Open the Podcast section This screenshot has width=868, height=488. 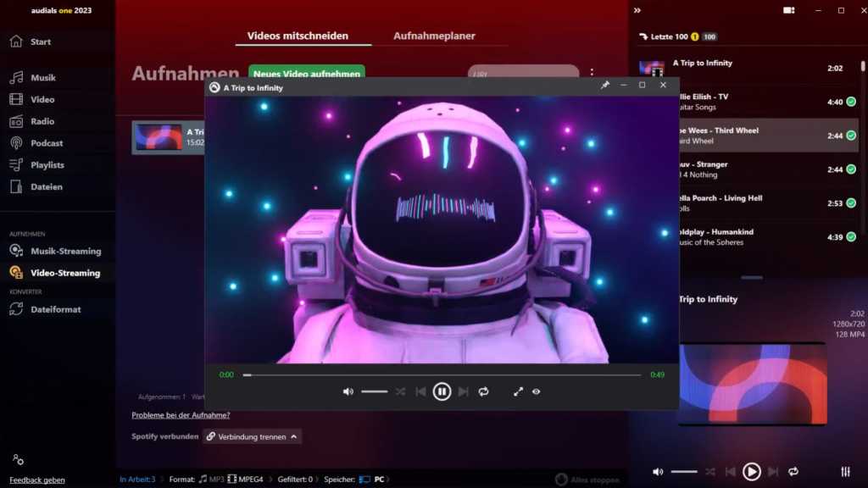click(x=36, y=142)
